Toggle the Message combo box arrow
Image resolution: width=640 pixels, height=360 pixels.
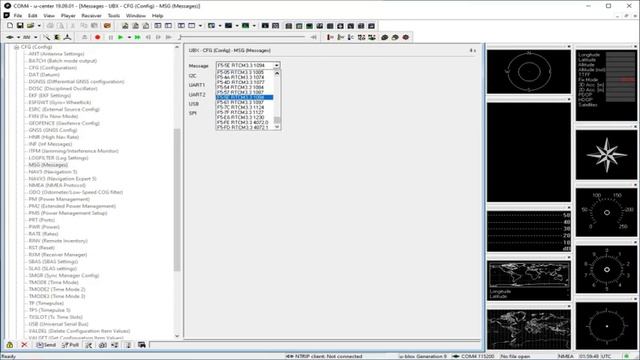276,65
